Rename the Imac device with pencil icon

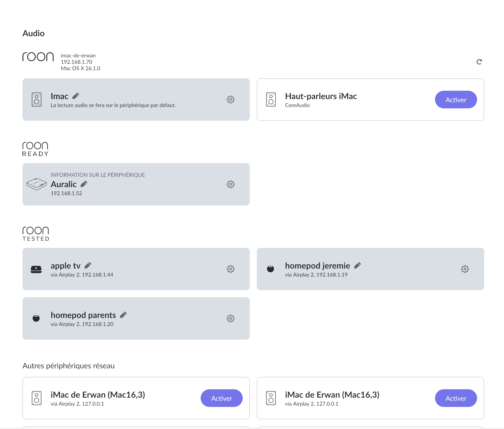pyautogui.click(x=76, y=96)
